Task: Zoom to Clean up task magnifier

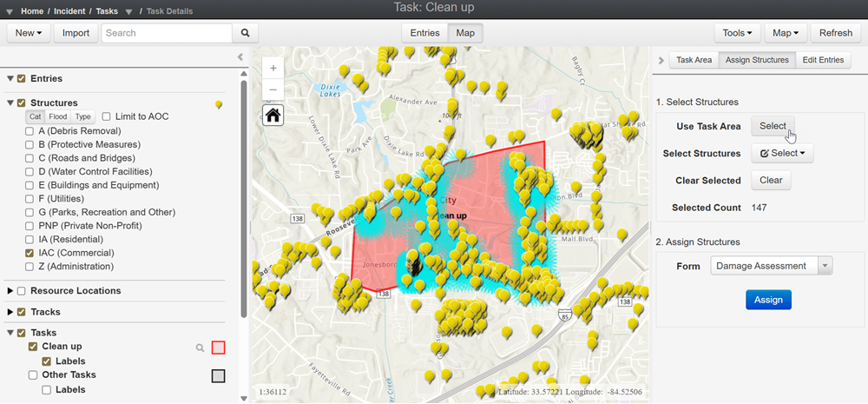Action: [x=200, y=348]
